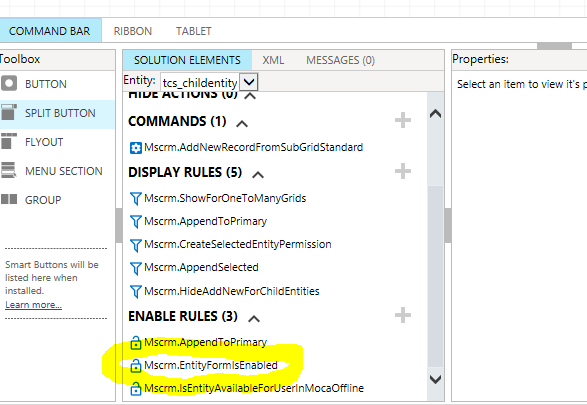
Task: Select Mscrm.EntityFormIsEnabled enable rule
Action: click(x=204, y=365)
